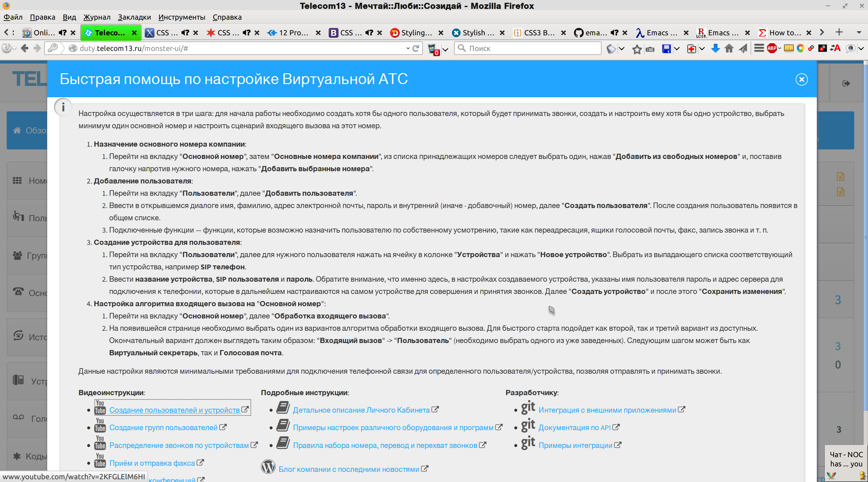
Task: Open dropdown arrow next to the floppy save icon
Action: click(676, 49)
